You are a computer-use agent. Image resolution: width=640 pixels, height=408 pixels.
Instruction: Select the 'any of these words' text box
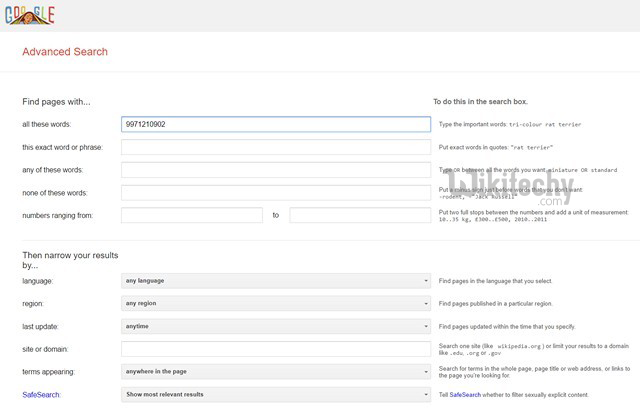[x=276, y=170]
